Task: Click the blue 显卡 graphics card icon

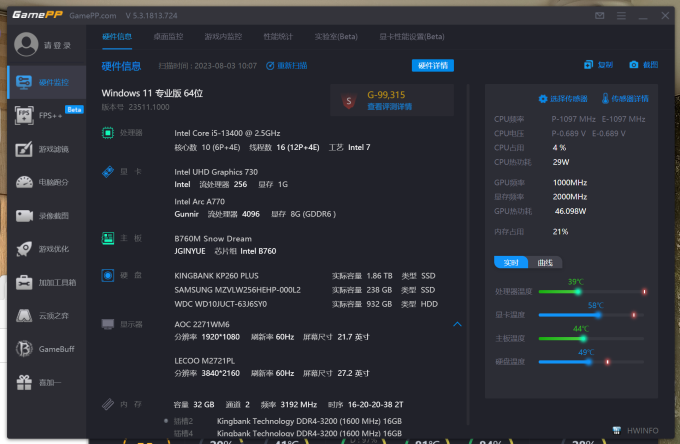Action: 108,172
